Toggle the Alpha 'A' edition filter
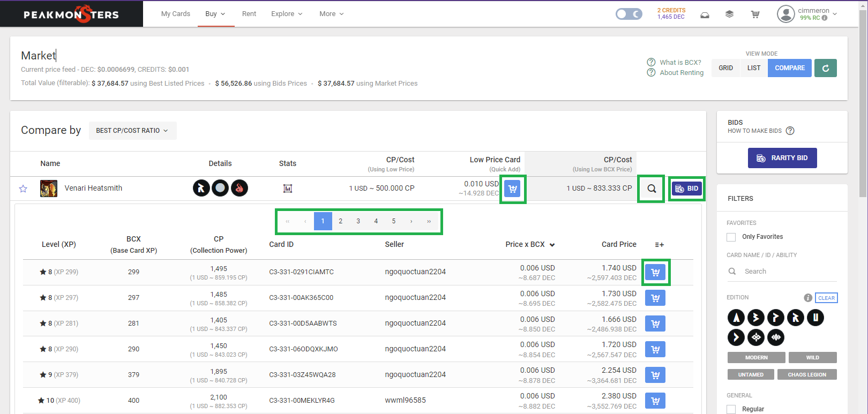This screenshot has height=414, width=868. 736,318
